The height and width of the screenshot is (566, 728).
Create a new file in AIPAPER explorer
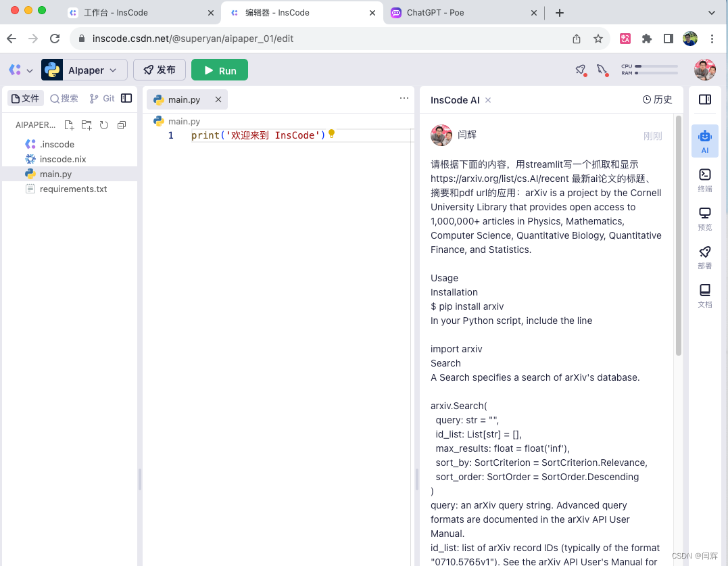[x=69, y=125]
